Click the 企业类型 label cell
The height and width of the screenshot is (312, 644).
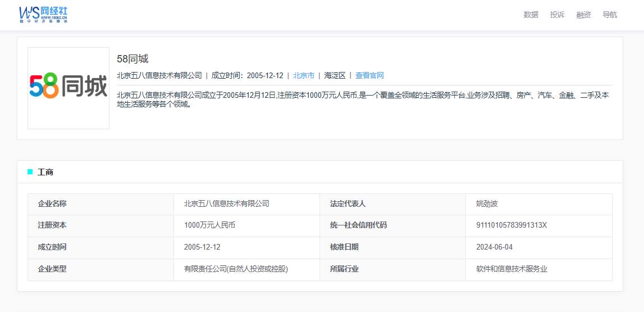point(101,270)
